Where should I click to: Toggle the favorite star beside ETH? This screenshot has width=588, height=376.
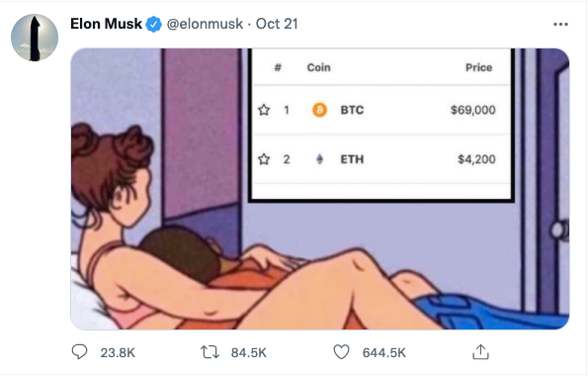tap(264, 159)
